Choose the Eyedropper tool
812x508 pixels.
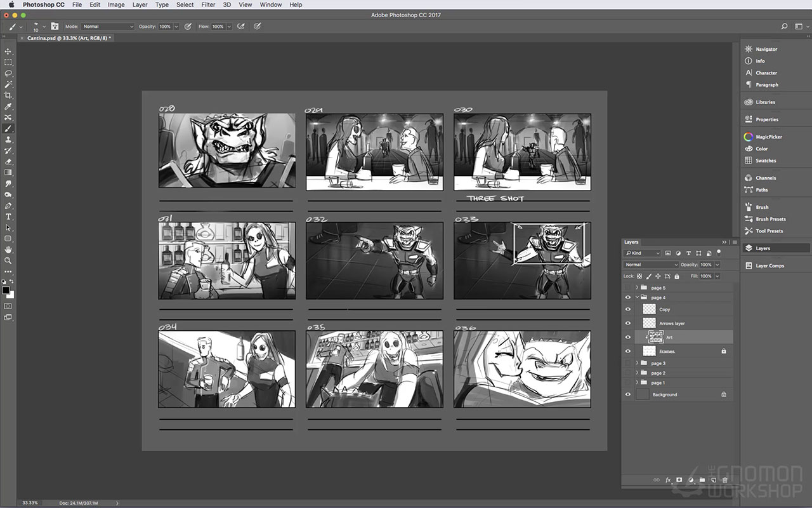8,107
